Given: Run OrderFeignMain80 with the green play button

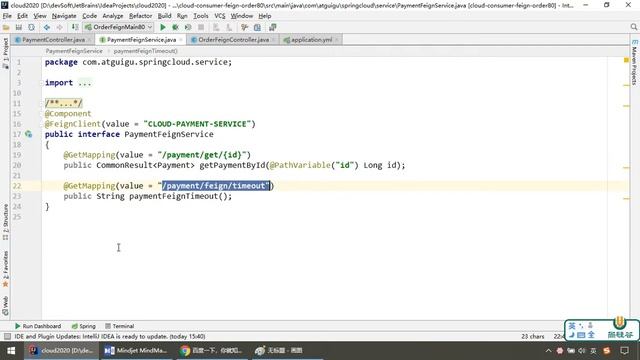Looking at the screenshot, I should 163,27.
